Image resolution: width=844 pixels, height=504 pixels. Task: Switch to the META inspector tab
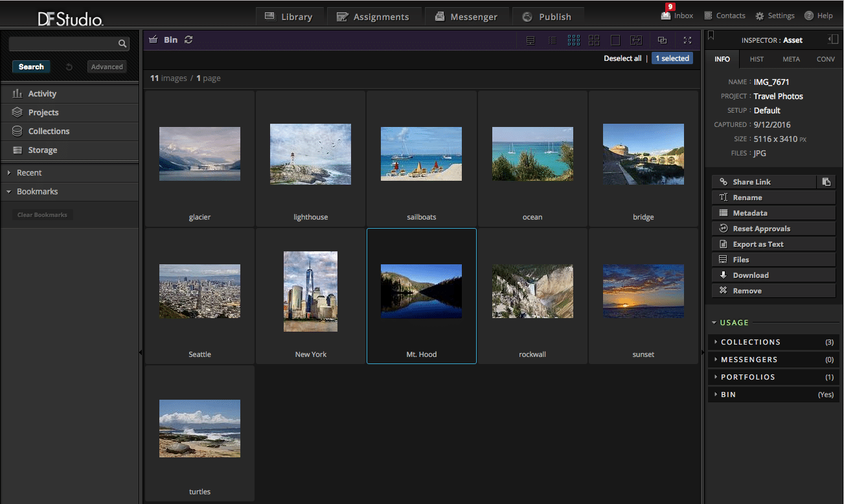click(x=791, y=59)
